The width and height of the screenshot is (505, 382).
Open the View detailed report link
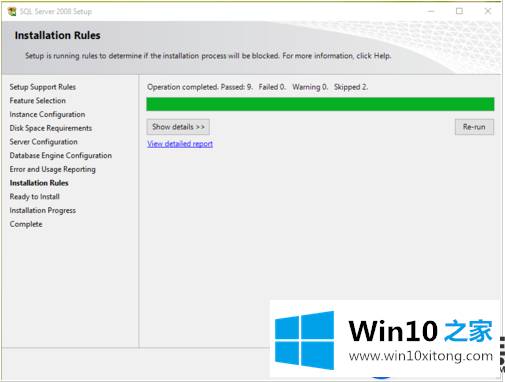click(180, 144)
